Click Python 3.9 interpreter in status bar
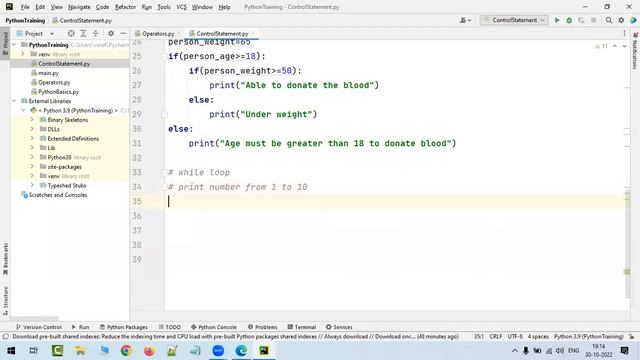Viewport: 640px width, 360px height. (x=589, y=336)
